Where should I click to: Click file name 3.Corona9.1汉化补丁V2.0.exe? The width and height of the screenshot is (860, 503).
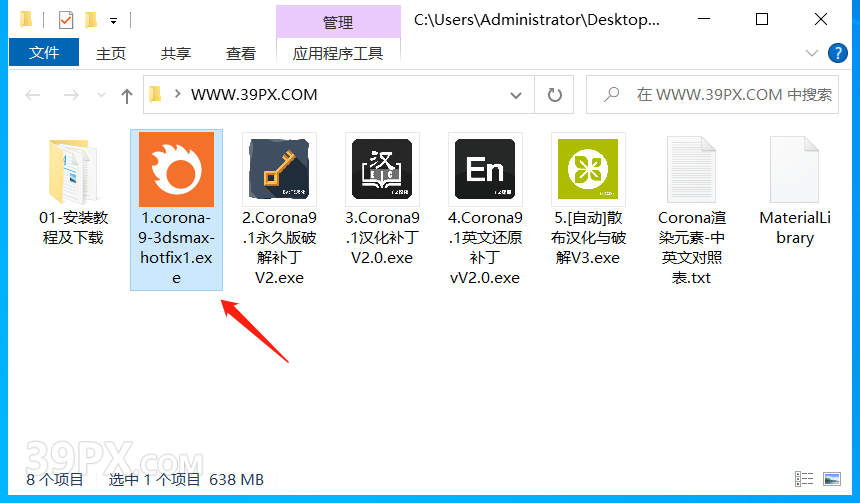[382, 238]
